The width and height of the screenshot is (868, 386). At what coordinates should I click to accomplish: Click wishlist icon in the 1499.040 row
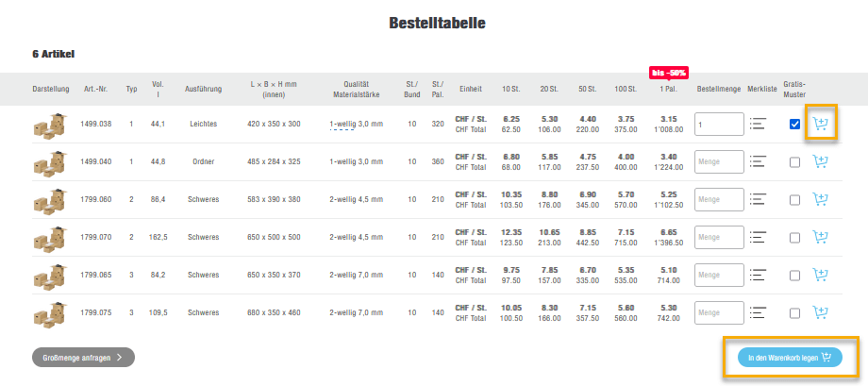pos(759,161)
